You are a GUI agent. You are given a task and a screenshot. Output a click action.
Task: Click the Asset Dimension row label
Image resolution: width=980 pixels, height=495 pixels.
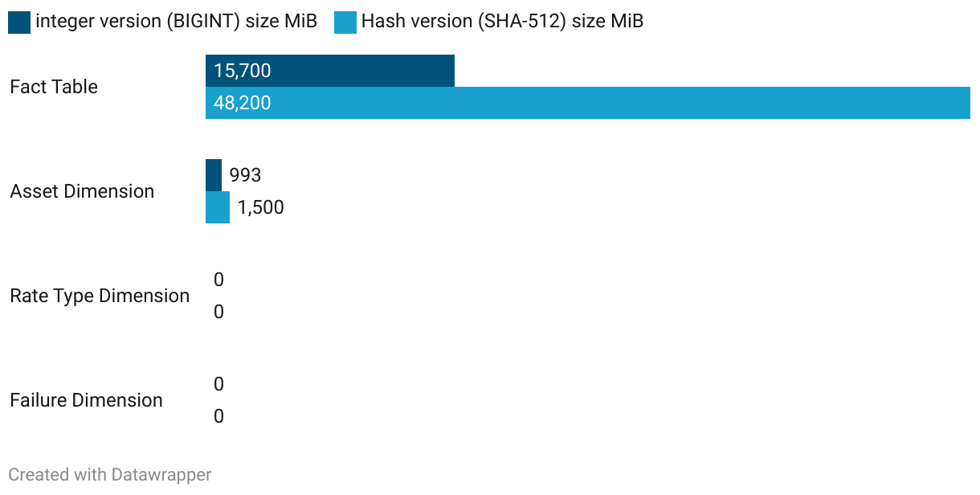82,191
